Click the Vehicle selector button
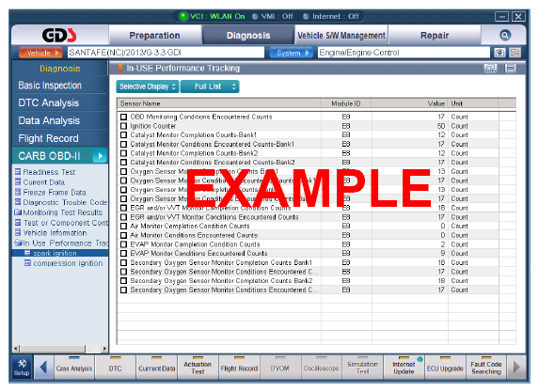Screen dimensions: 539x392 [x=40, y=53]
